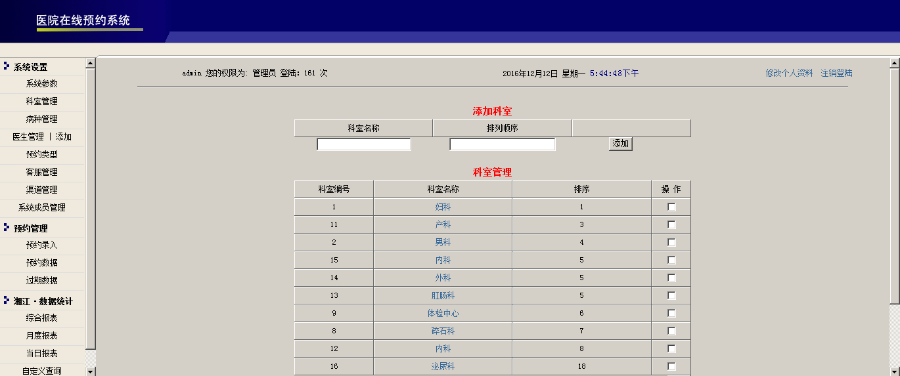Click the 医院在线预约系统 title

point(83,20)
